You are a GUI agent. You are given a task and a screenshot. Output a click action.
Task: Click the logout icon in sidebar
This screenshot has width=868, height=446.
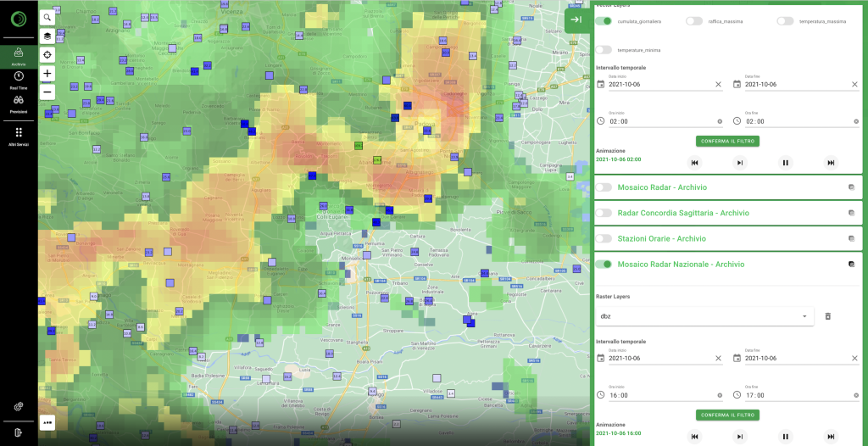[x=19, y=432]
